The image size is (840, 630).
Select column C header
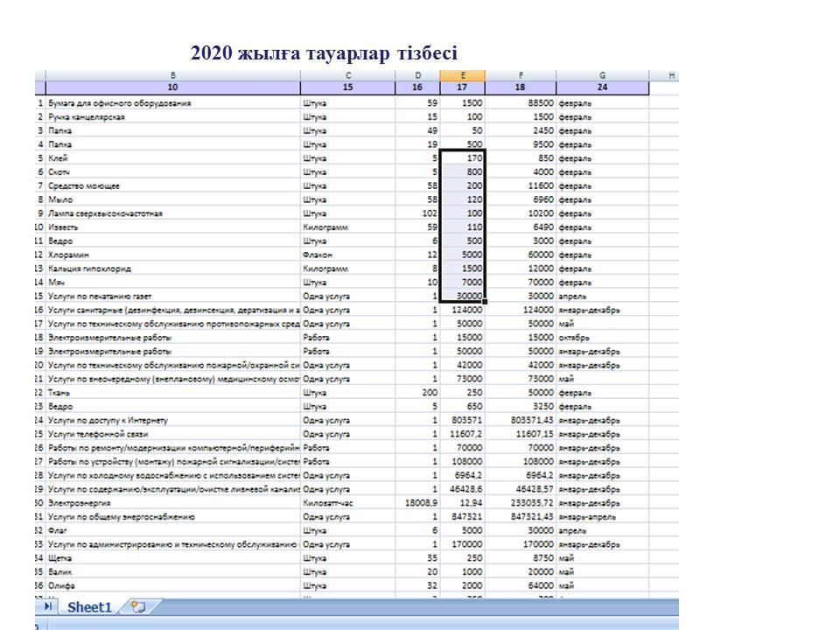click(347, 75)
